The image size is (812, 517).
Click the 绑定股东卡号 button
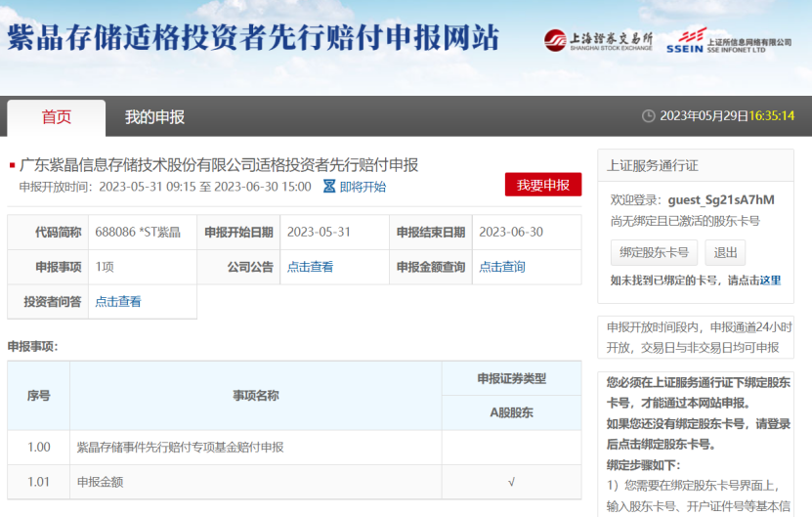(654, 252)
